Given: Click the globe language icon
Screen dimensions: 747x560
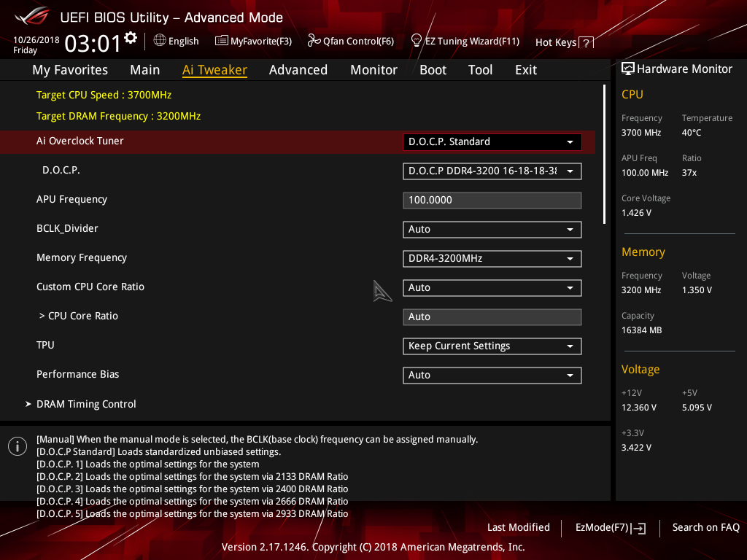Looking at the screenshot, I should [160, 41].
